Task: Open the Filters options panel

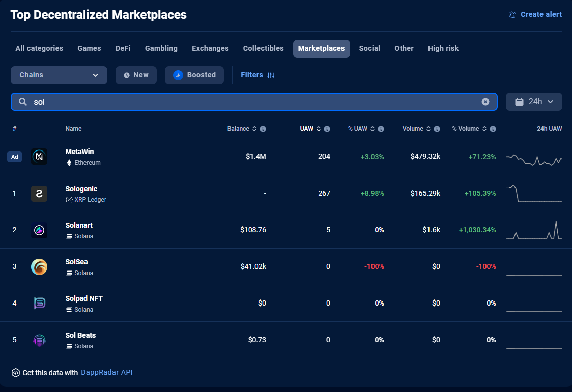Action: coord(258,75)
